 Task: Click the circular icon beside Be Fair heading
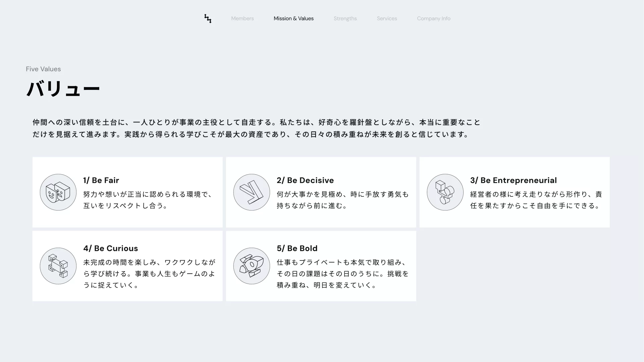click(58, 192)
